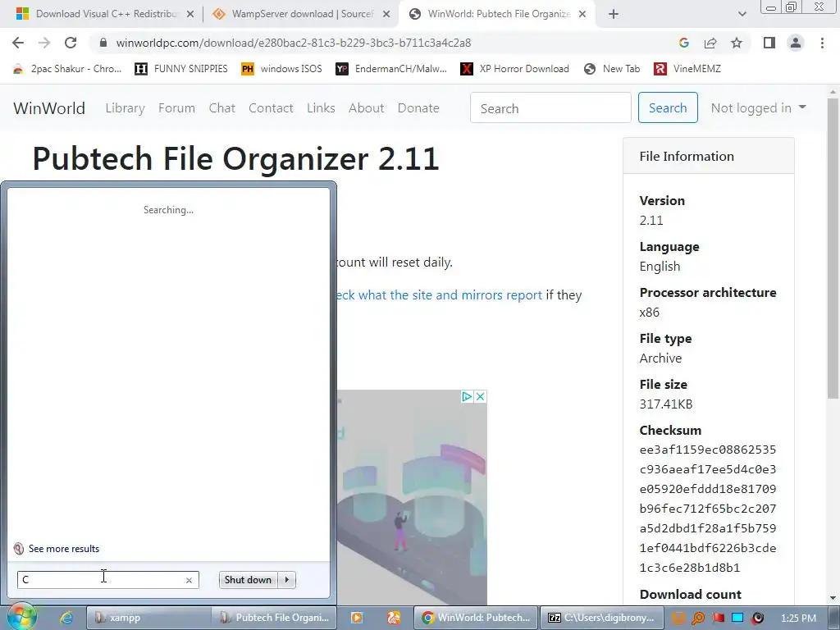Click the browser forward arrow

[x=44, y=43]
